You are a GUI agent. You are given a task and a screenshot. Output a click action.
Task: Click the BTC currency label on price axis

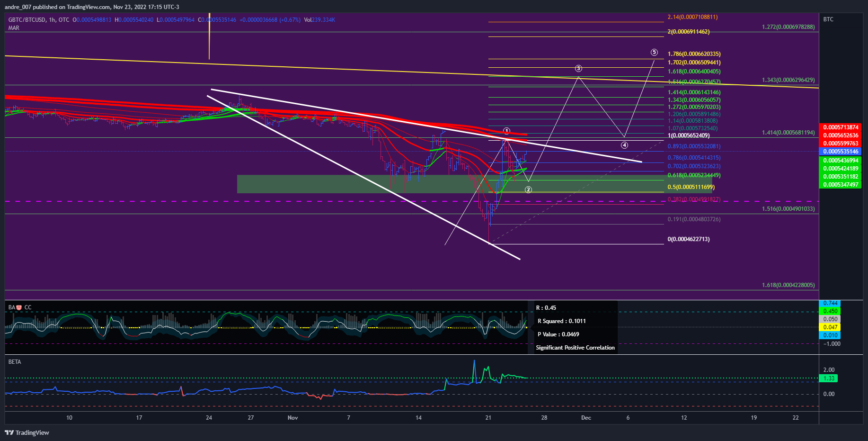click(828, 19)
